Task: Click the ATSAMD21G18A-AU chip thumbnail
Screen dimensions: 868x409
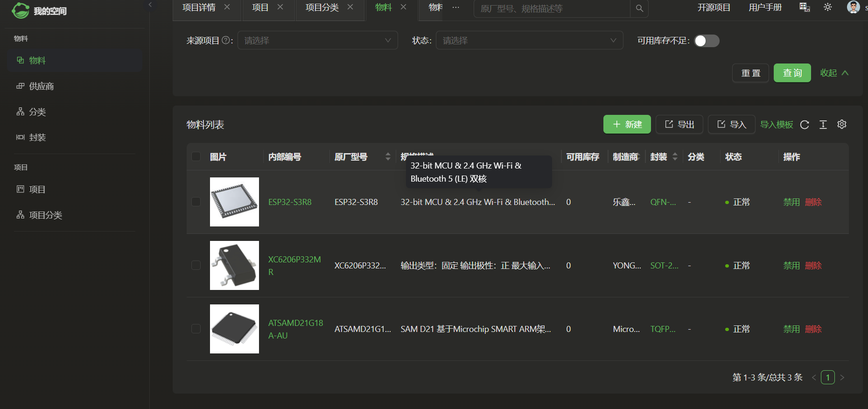Action: tap(234, 329)
